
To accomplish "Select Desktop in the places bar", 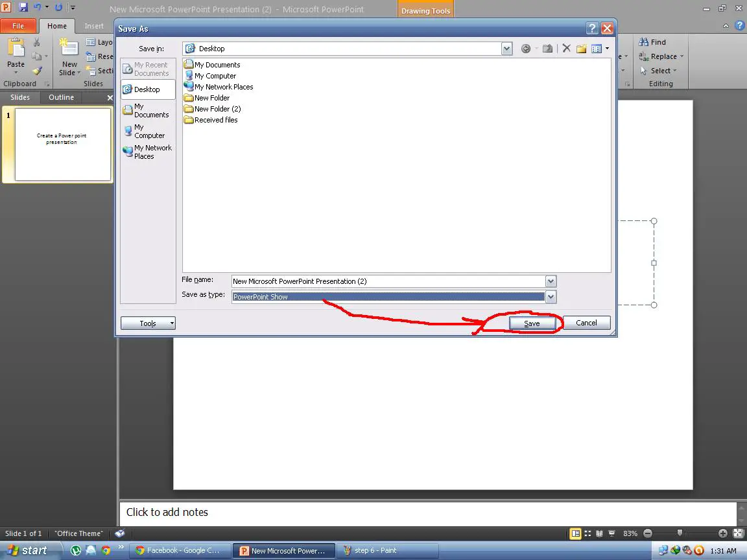I will pos(148,89).
